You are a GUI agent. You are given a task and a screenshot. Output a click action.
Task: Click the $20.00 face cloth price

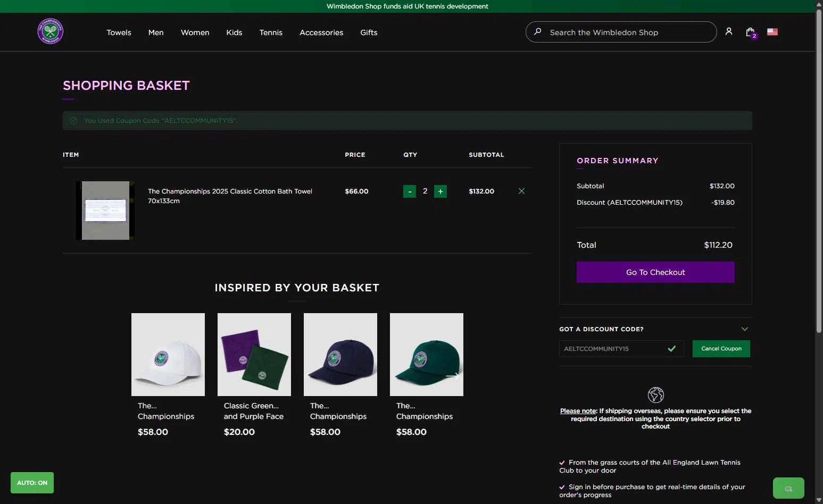[x=239, y=432]
